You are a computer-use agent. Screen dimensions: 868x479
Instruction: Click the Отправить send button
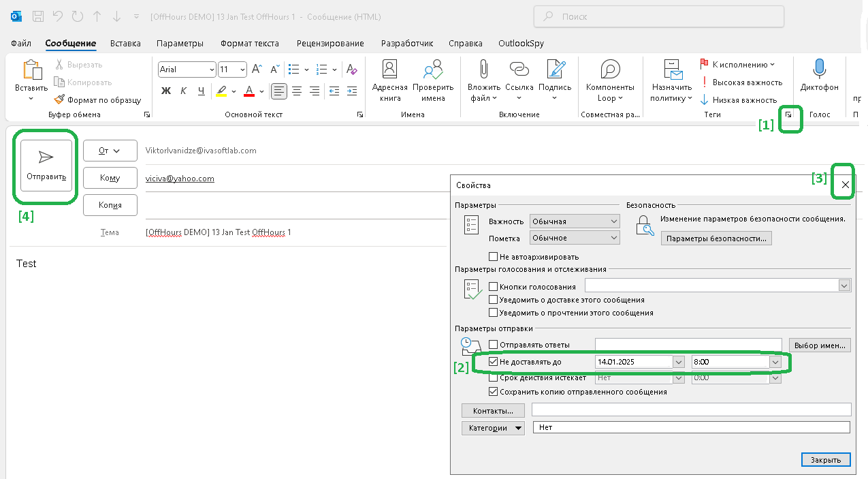click(46, 166)
